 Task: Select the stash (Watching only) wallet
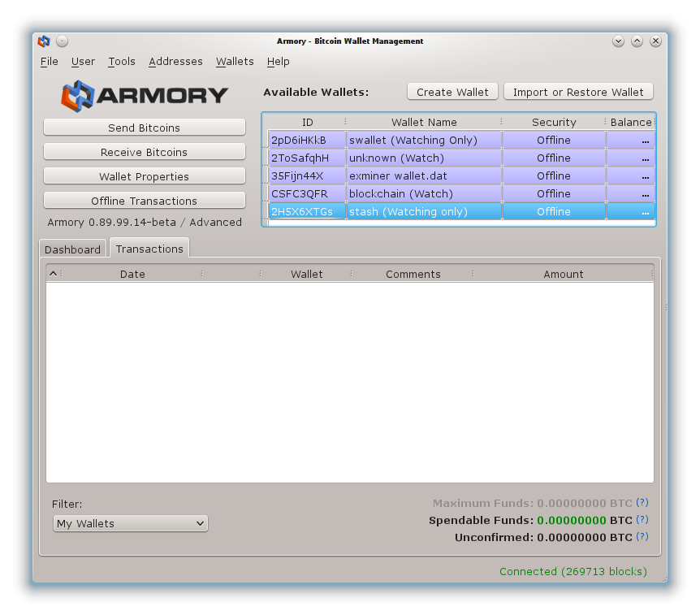tap(424, 211)
